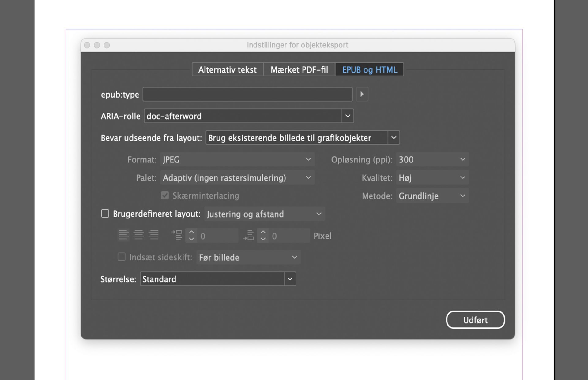Select the right alignment icon
Image resolution: width=588 pixels, height=380 pixels.
pyautogui.click(x=154, y=235)
